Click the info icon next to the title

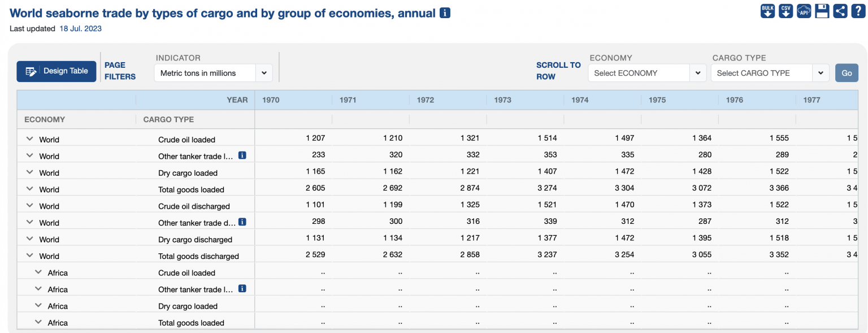[x=444, y=12]
